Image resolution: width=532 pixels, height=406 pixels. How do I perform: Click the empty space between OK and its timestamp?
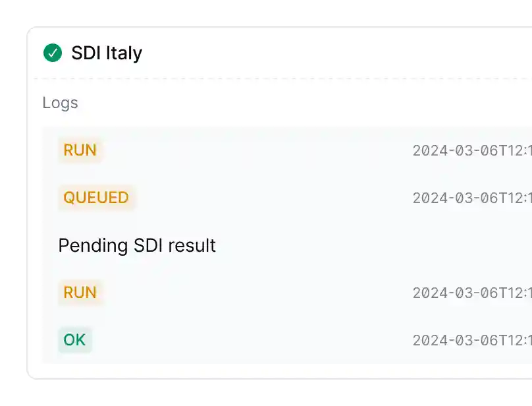click(x=250, y=340)
